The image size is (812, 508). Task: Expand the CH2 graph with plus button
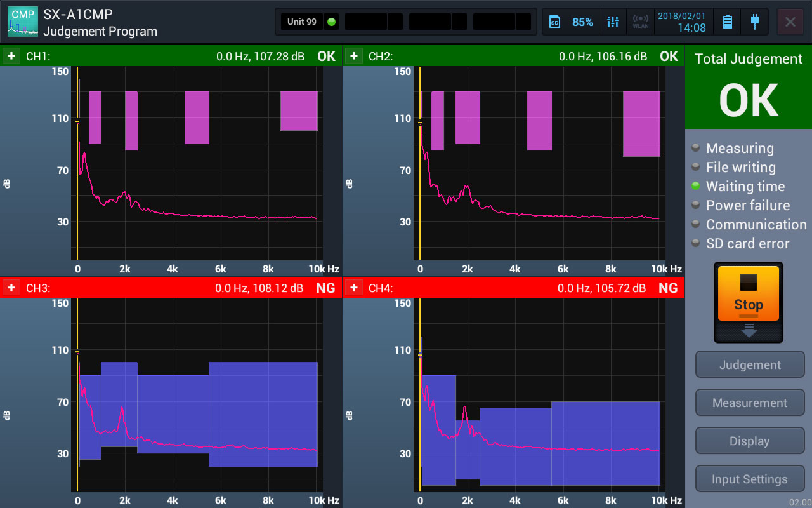(x=354, y=56)
